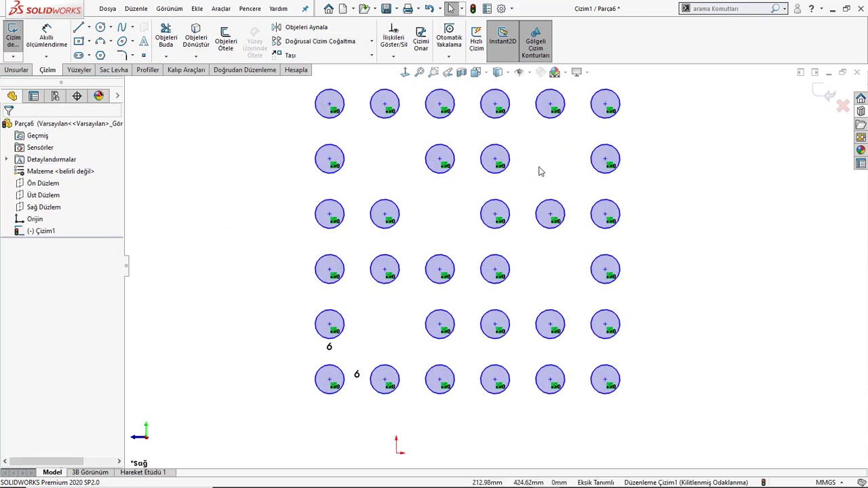Screen dimensions: 868x488
Task: Click Doğrusal Çizim Çoğaltma pattern button
Action: [313, 41]
